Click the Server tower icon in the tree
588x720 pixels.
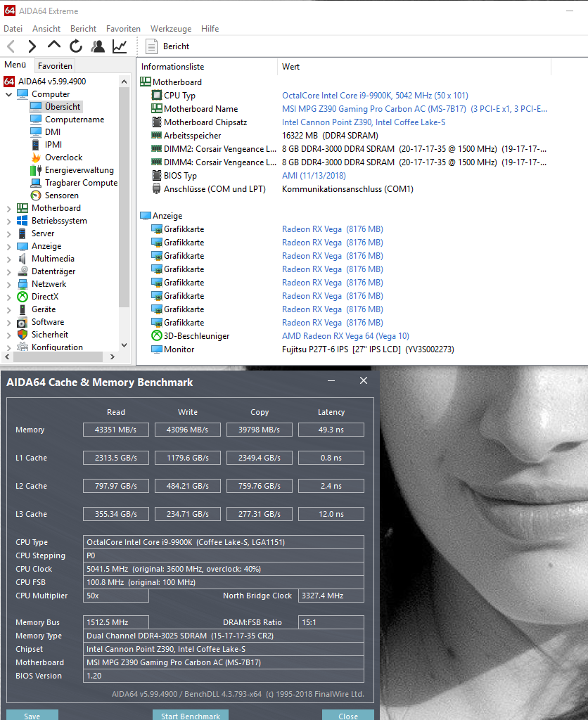pos(22,233)
